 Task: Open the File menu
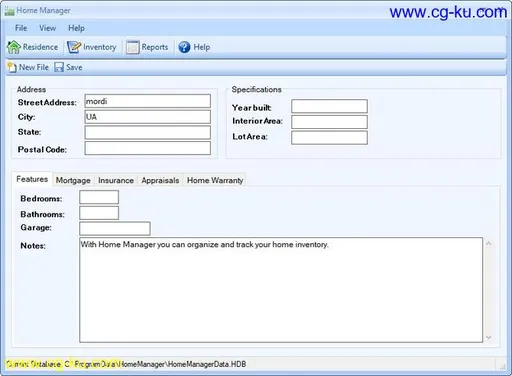coord(21,28)
